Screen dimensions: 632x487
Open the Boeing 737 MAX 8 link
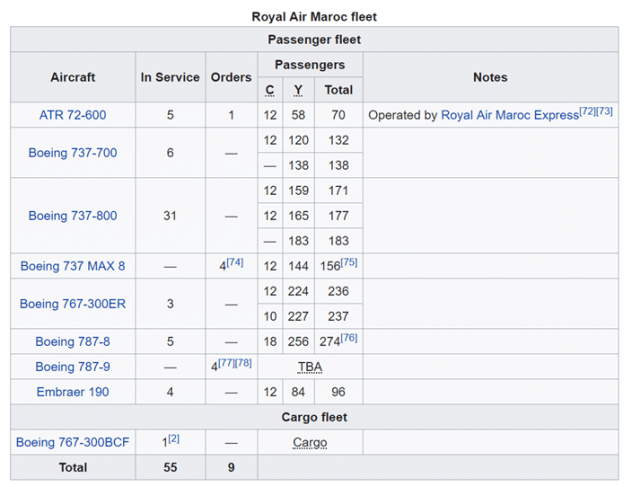tap(73, 266)
